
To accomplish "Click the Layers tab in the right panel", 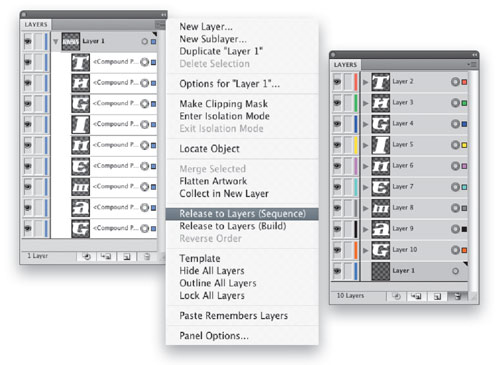I will click(345, 64).
